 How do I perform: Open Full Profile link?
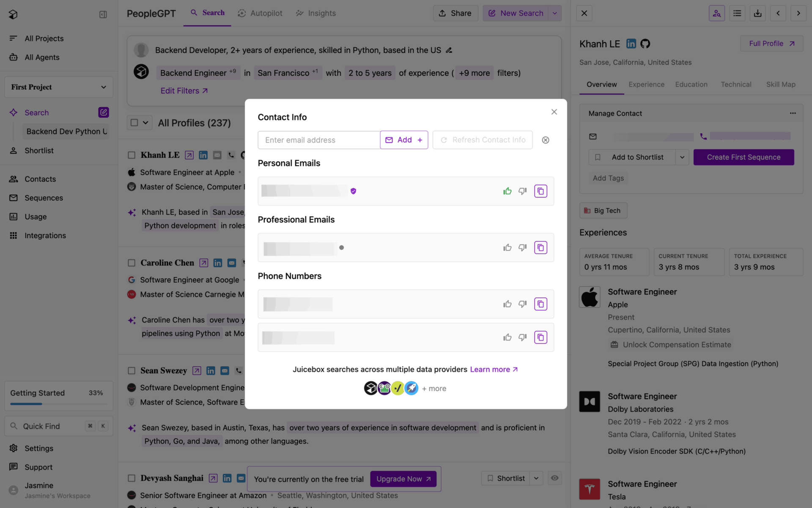coord(771,44)
